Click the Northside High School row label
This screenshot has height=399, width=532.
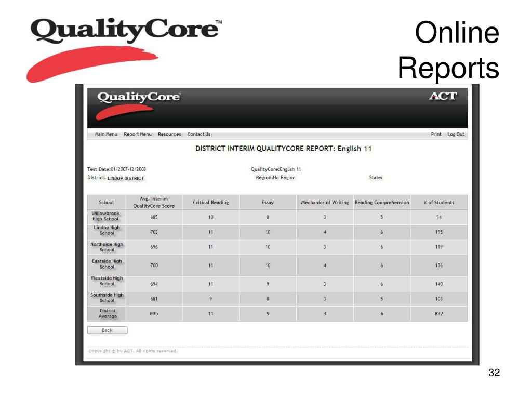107,247
